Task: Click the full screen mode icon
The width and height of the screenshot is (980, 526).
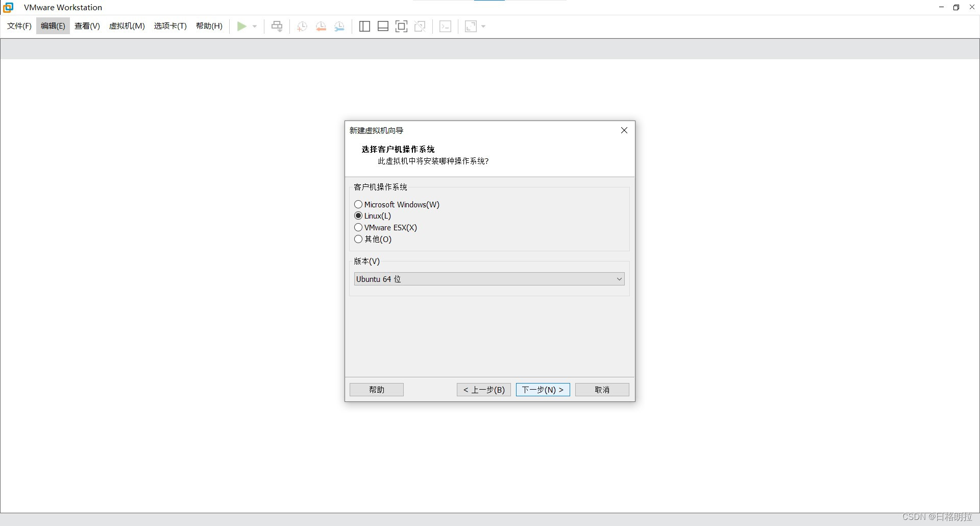Action: (401, 26)
